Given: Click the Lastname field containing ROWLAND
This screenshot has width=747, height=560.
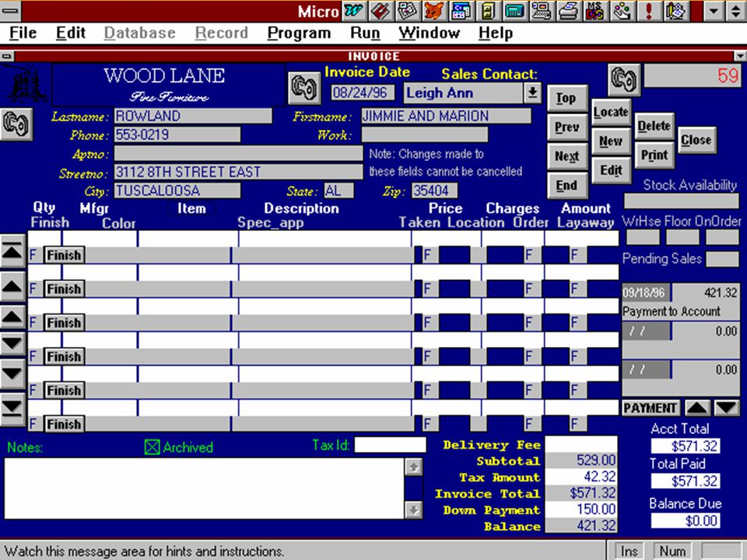Looking at the screenshot, I should (193, 116).
